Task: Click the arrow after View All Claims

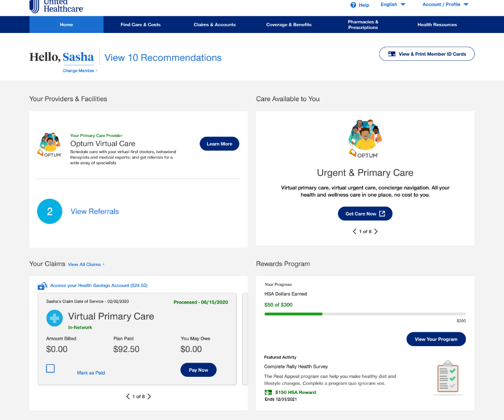Action: tap(104, 265)
